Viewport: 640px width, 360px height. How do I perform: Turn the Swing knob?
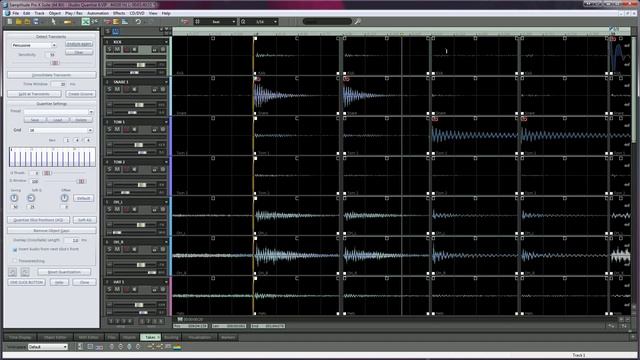click(14, 198)
